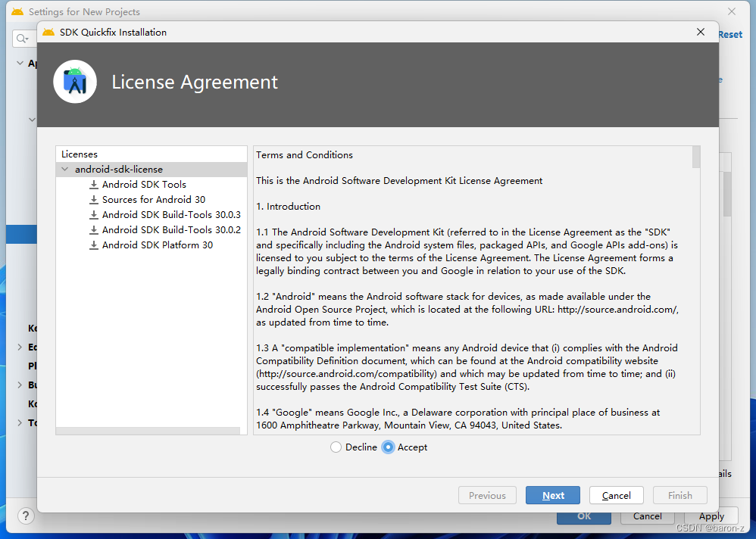
Task: Select Android SDK Platform 30 entry
Action: tap(157, 245)
